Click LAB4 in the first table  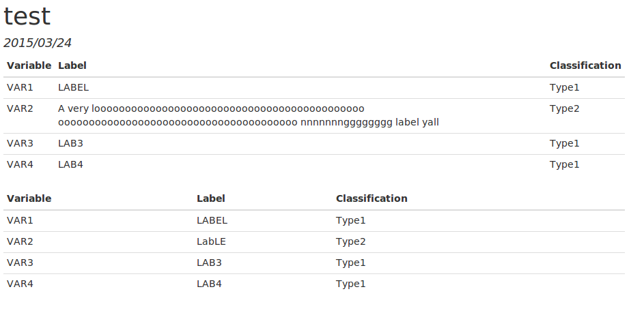70,164
